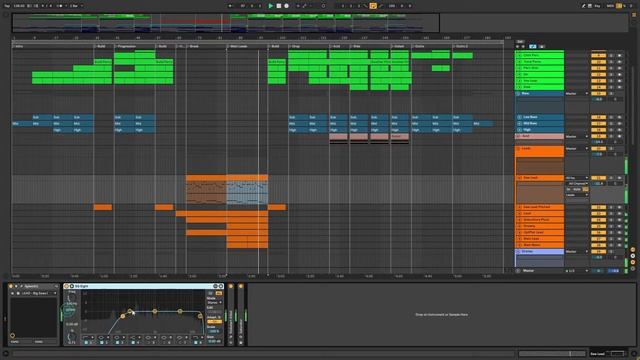Click the EQ Eight Q knob
The width and height of the screenshot is (640, 360).
click(71, 337)
